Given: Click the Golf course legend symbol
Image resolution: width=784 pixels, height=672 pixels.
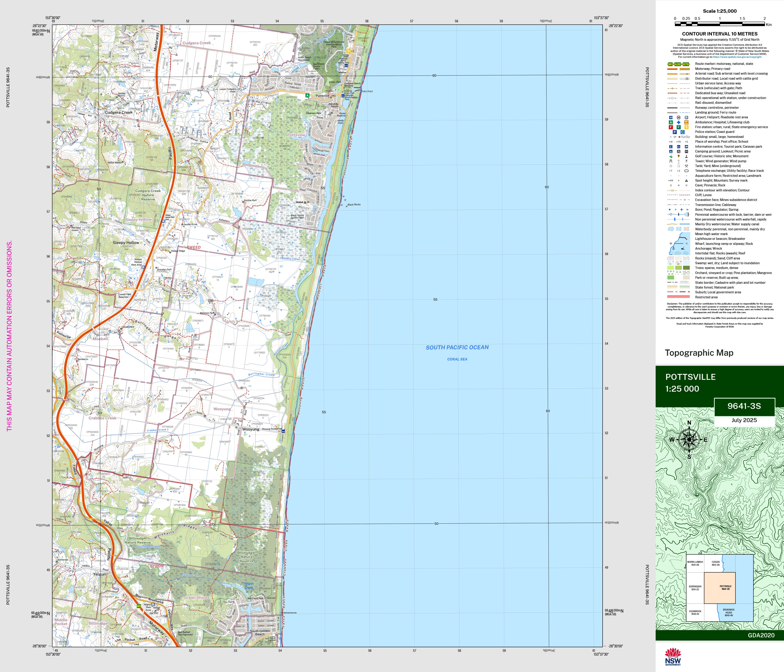Looking at the screenshot, I should pyautogui.click(x=671, y=156).
